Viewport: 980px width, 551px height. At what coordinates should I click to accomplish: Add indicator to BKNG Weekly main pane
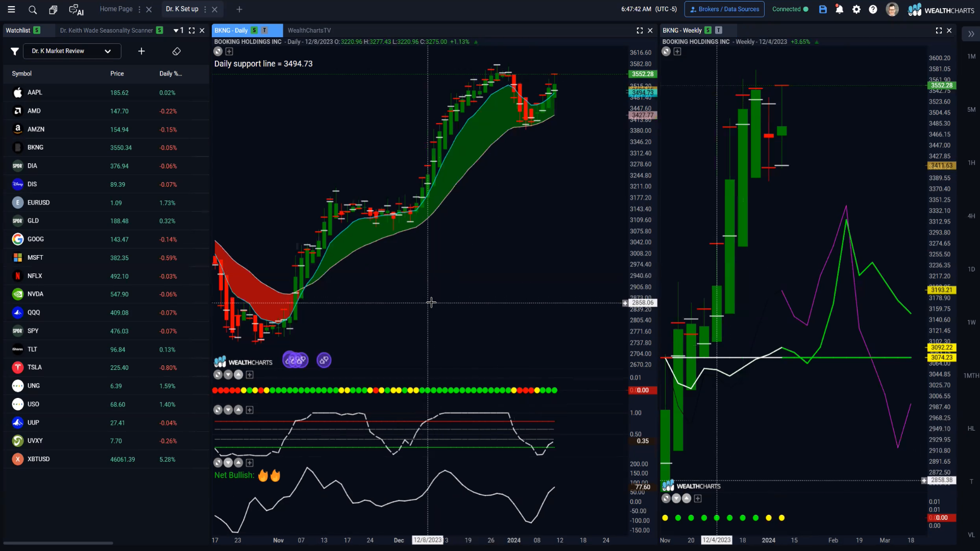(677, 52)
